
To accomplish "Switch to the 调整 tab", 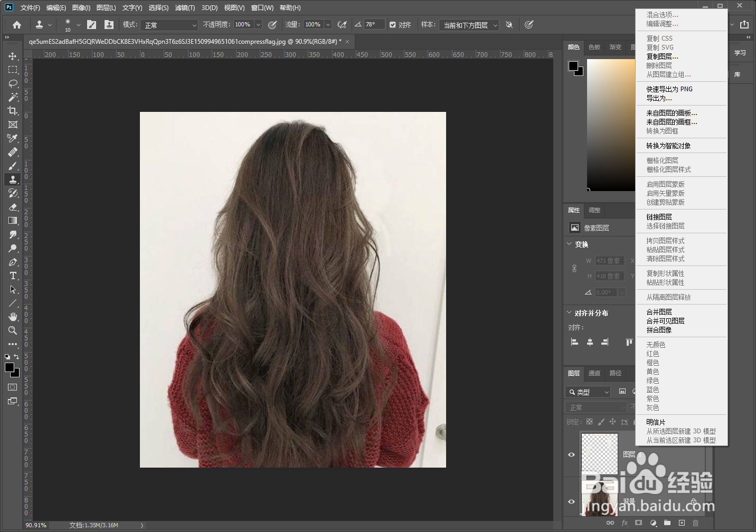I will click(594, 210).
